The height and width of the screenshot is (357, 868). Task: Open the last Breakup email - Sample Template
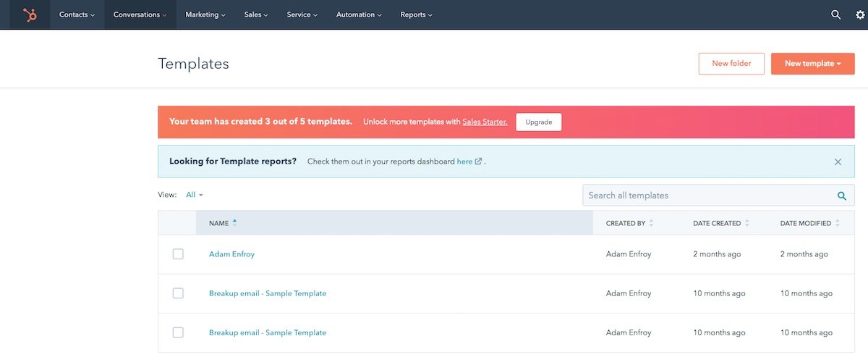(268, 332)
